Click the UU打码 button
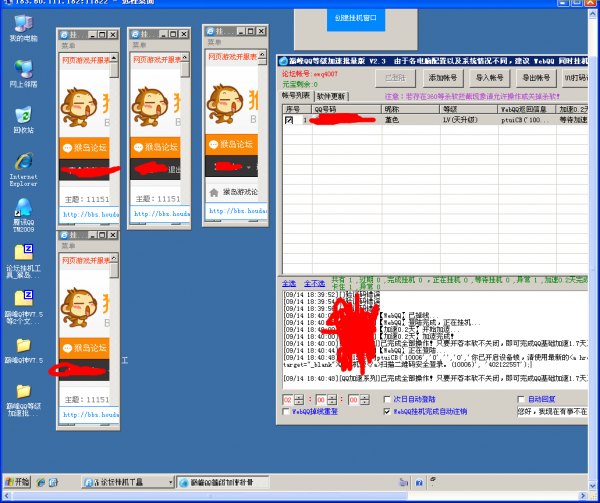 tap(575, 78)
